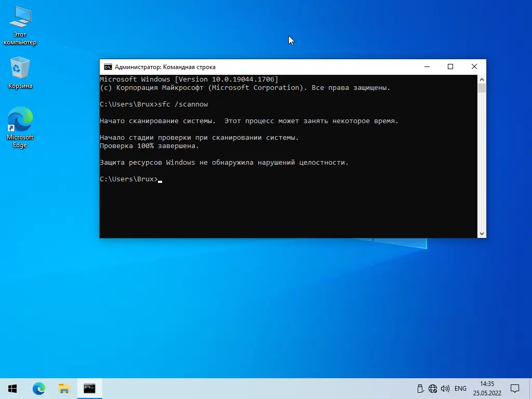The image size is (532, 399).
Task: Launch Microsoft Edge from the taskbar
Action: coord(38,389)
